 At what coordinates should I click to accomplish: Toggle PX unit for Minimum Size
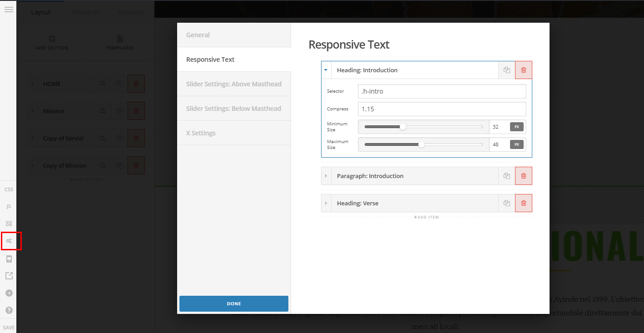pos(516,127)
